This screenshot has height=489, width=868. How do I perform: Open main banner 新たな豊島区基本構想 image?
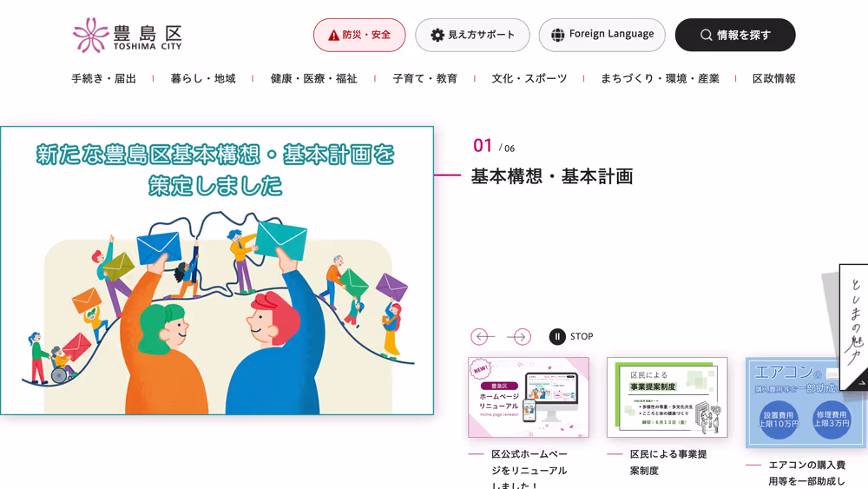[x=217, y=271]
